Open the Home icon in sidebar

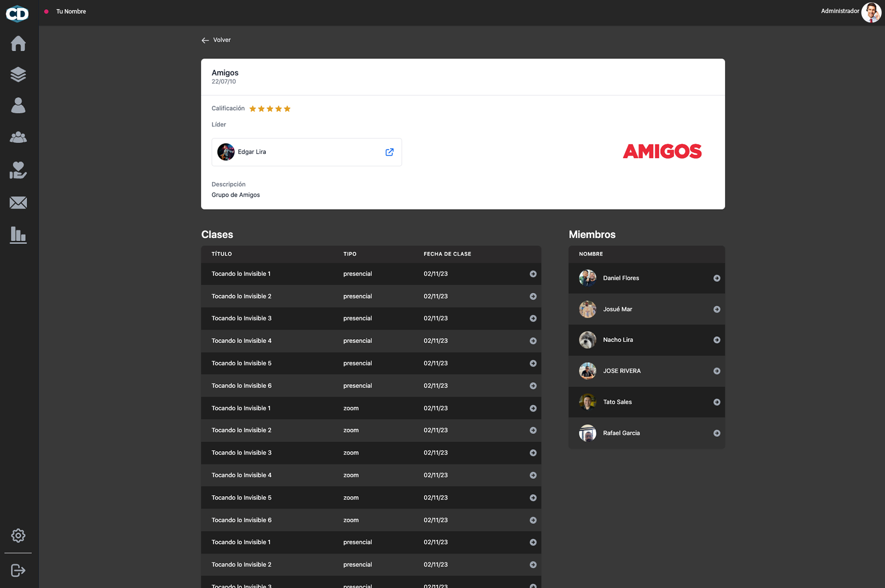click(18, 43)
